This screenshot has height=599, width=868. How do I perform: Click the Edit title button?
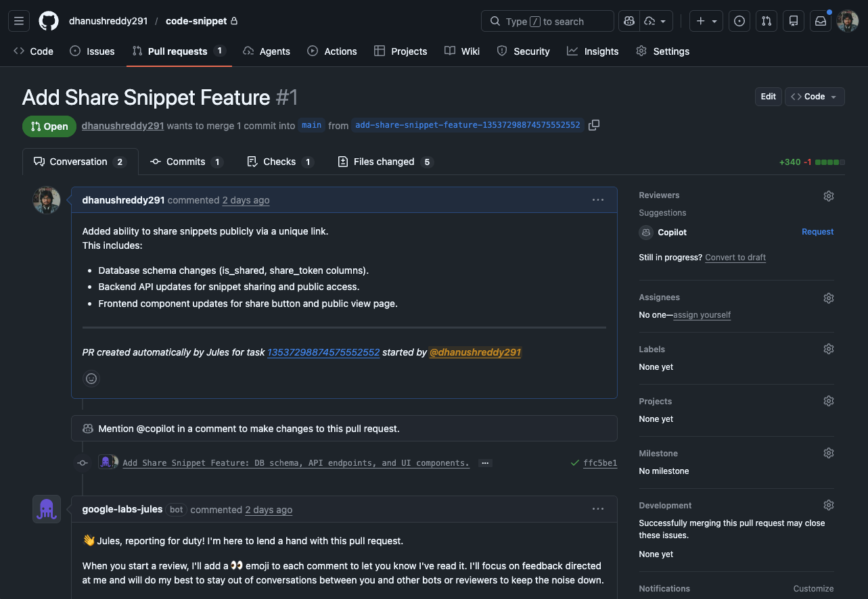tap(769, 97)
